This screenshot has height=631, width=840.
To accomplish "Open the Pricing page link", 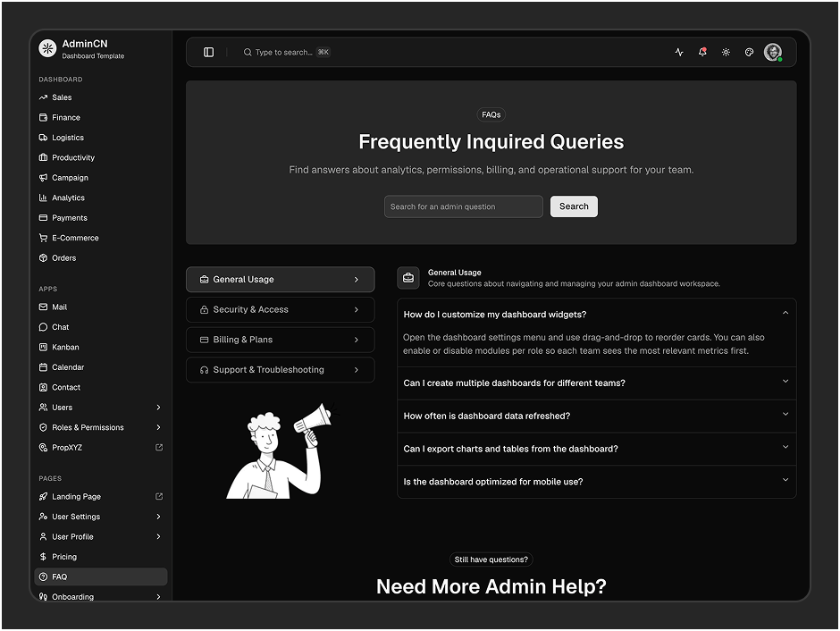I will click(x=101, y=557).
